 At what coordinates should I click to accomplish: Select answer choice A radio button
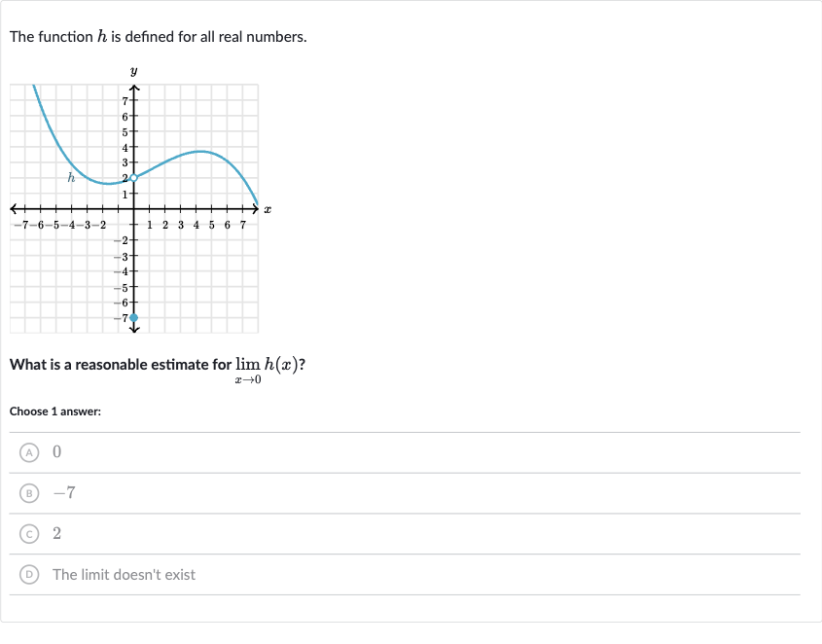click(30, 452)
